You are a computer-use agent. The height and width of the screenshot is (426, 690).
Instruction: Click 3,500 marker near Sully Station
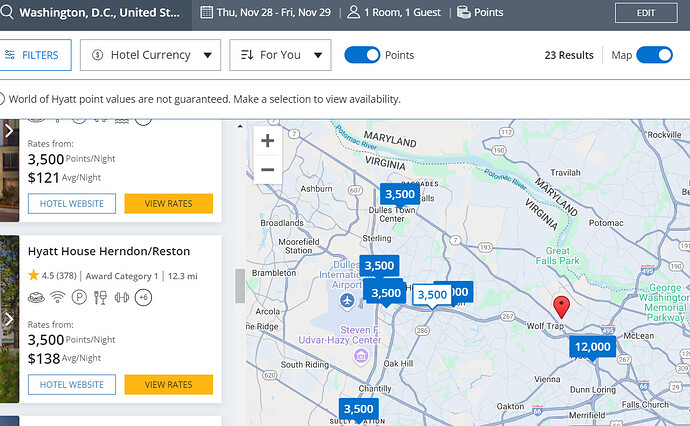click(358, 409)
